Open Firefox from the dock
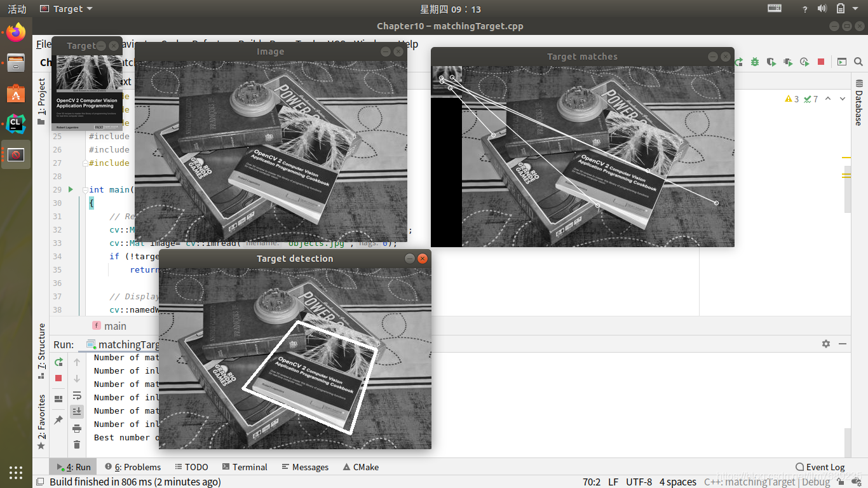Screen dimensions: 868x488 point(16,32)
